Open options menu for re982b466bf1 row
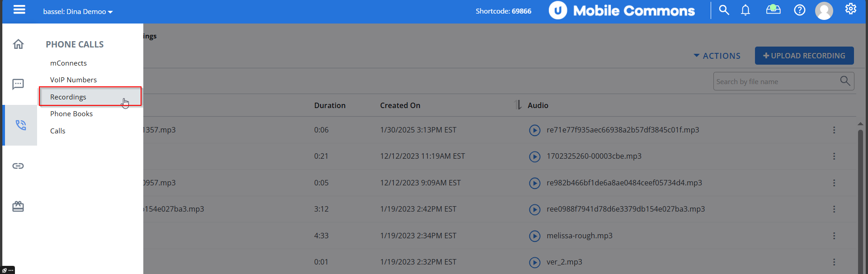Screen dimensions: 868x274 (834, 183)
